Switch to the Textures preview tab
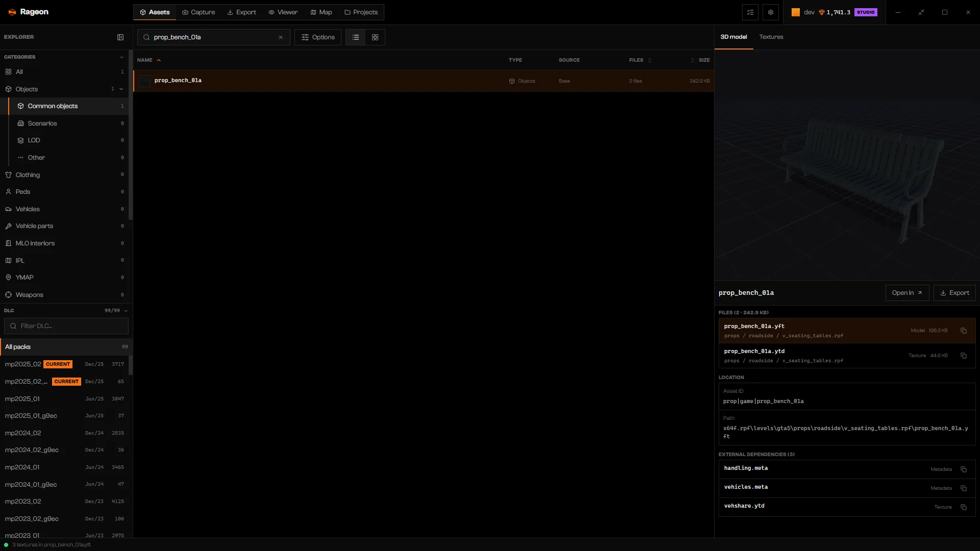 point(771,37)
